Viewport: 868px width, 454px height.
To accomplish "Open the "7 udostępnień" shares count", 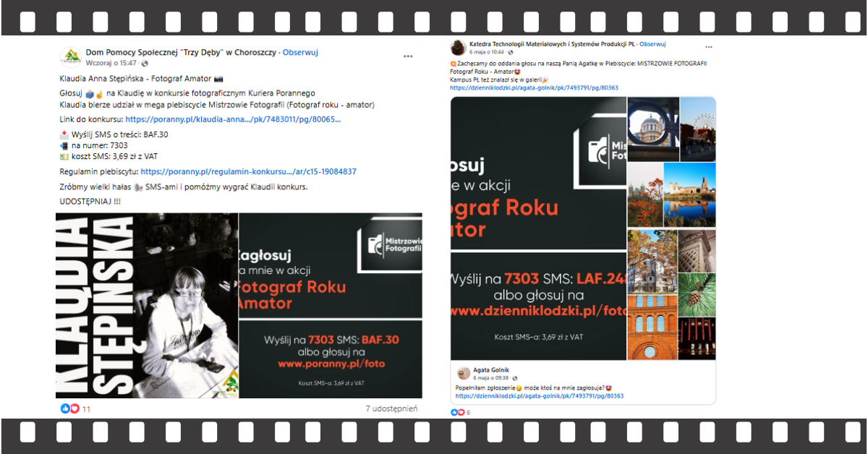I will (391, 408).
